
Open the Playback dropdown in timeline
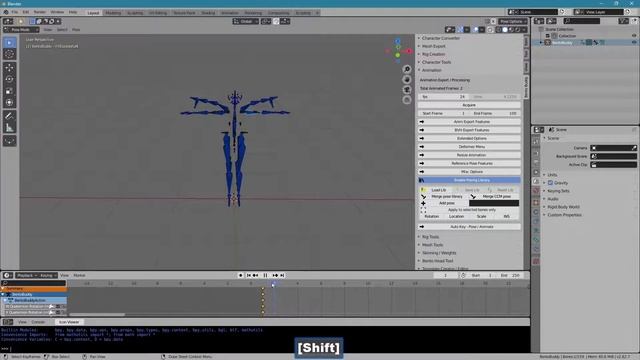click(27, 276)
